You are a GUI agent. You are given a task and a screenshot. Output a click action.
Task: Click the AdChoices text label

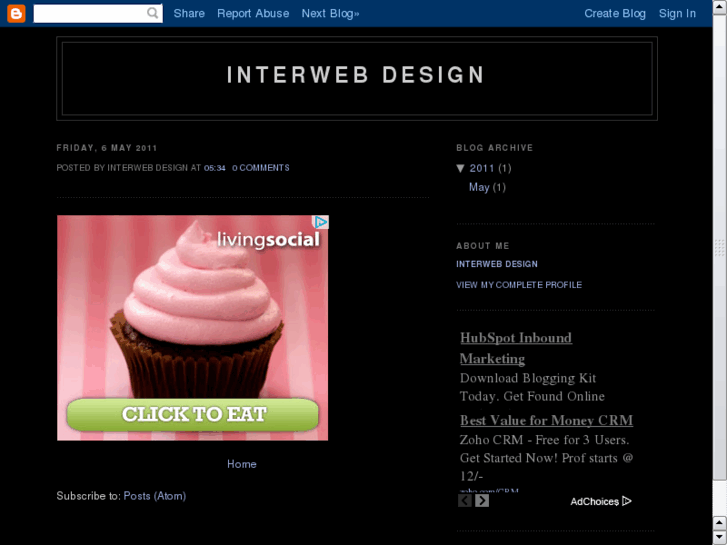pyautogui.click(x=594, y=501)
